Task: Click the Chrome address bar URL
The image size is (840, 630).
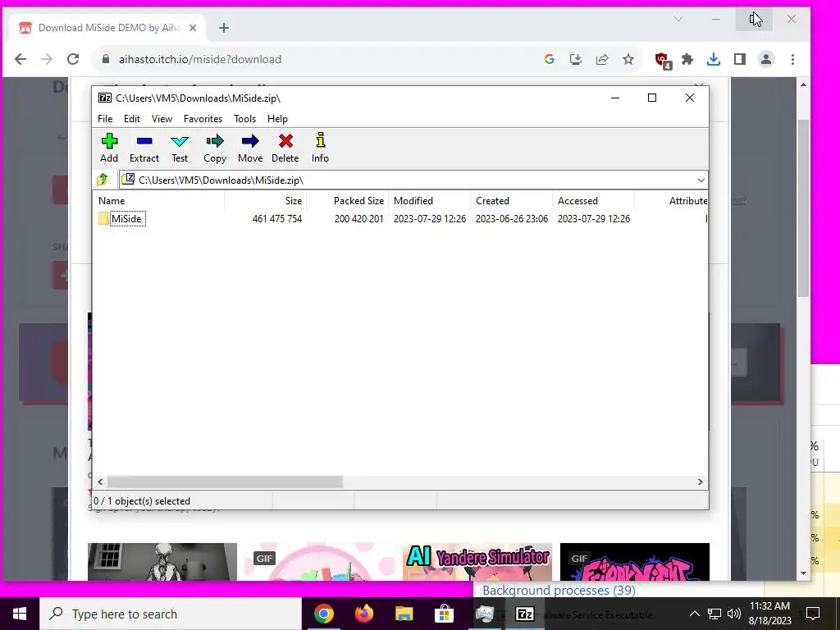Action: point(200,59)
